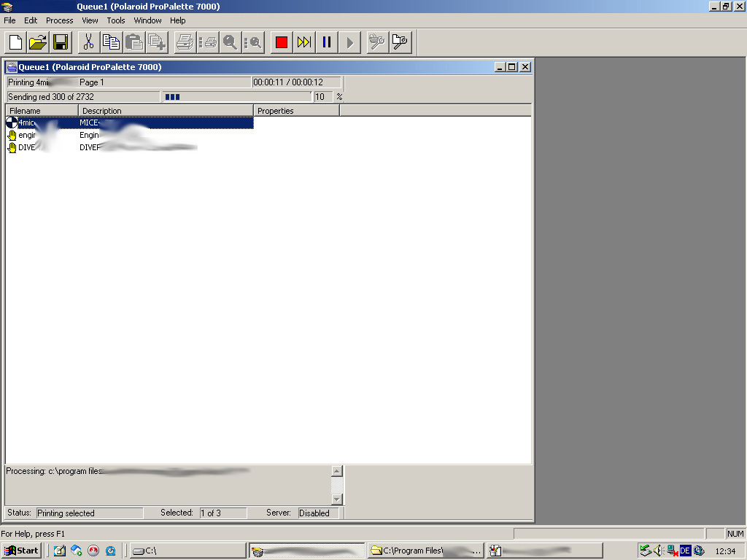
Task: Skip to the next job with the yellow arrows
Action: coord(304,42)
